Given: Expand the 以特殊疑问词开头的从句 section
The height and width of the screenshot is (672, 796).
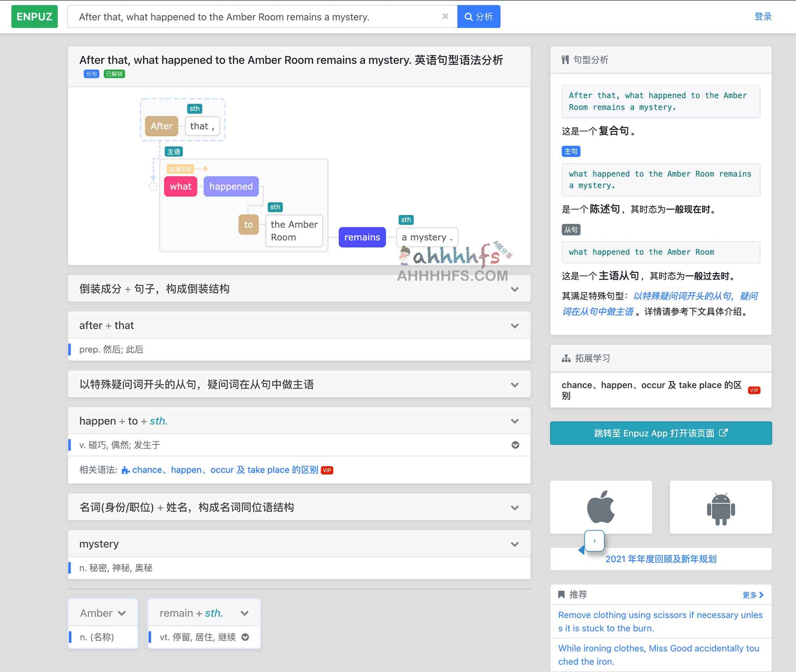Looking at the screenshot, I should tap(298, 384).
